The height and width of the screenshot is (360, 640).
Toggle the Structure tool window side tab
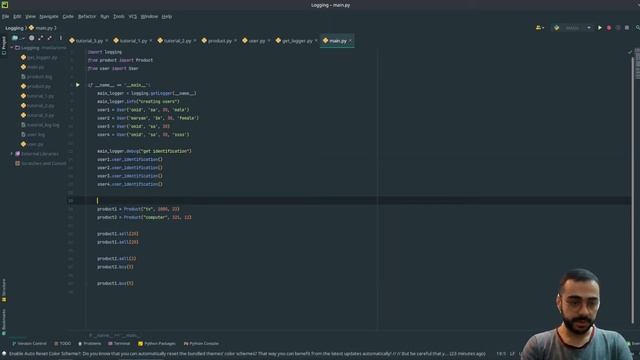[4, 290]
